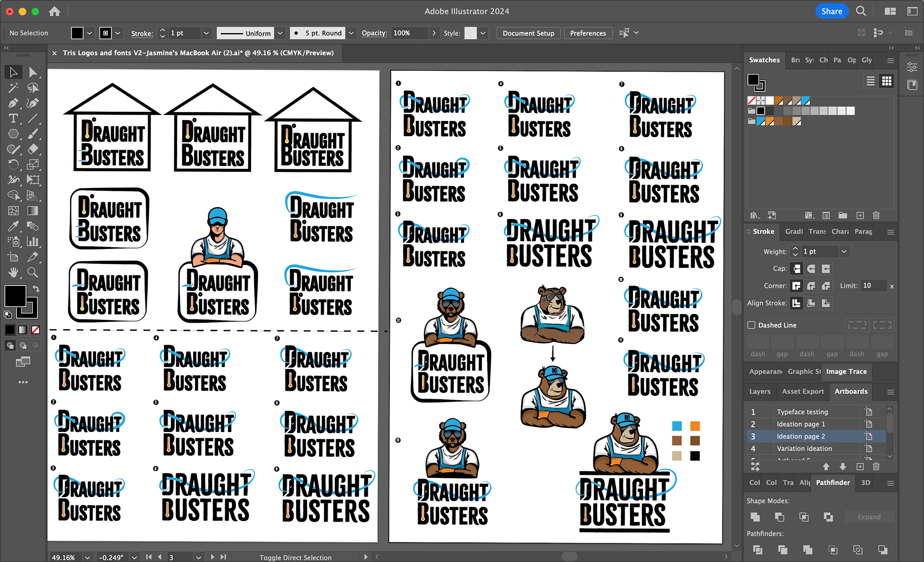924x562 pixels.
Task: Select the Eraser tool
Action: [x=33, y=149]
